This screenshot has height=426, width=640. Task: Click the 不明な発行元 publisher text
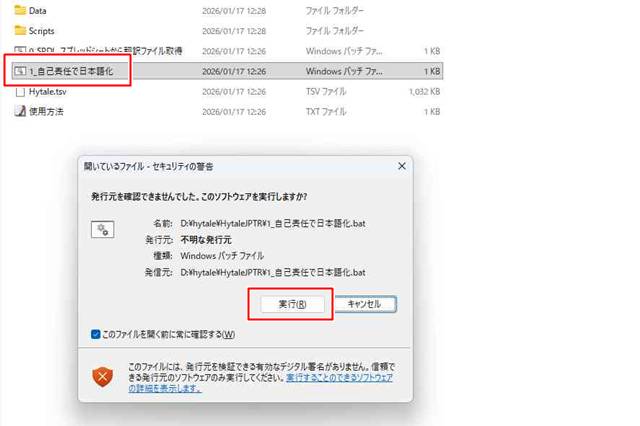coord(206,240)
